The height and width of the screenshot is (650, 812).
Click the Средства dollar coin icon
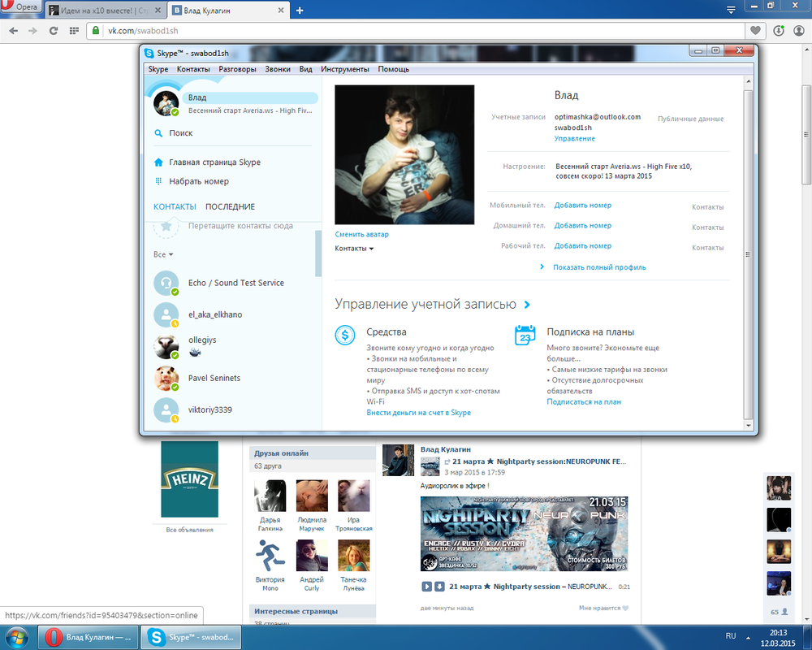(x=345, y=335)
